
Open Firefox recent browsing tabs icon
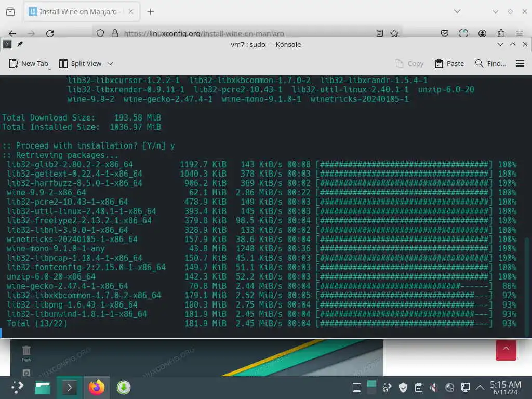coord(10,11)
